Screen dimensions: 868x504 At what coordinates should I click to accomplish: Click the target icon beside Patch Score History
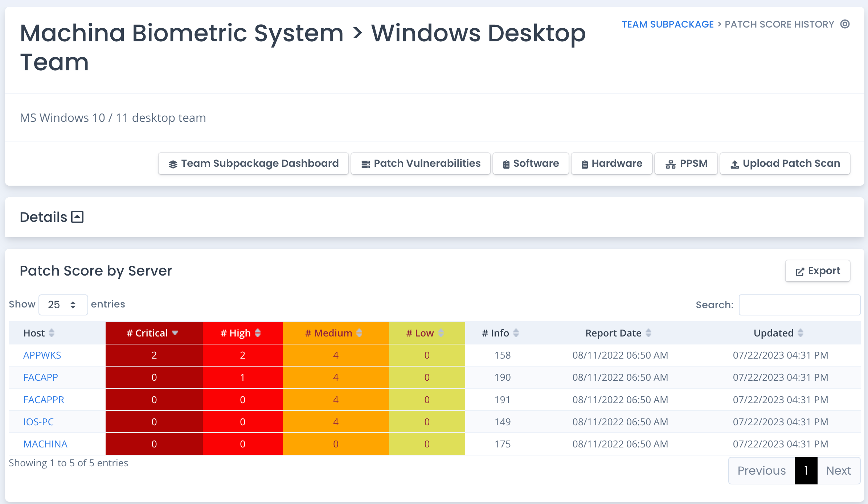[x=845, y=24]
